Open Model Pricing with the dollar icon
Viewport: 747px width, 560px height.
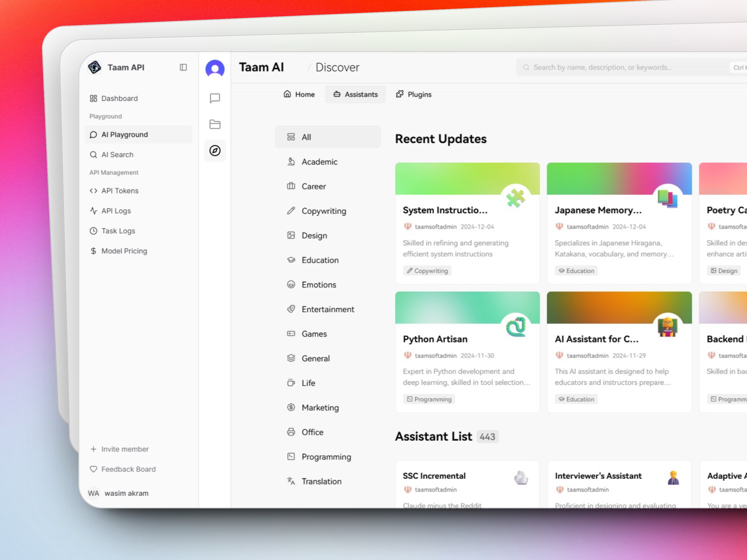tap(124, 251)
